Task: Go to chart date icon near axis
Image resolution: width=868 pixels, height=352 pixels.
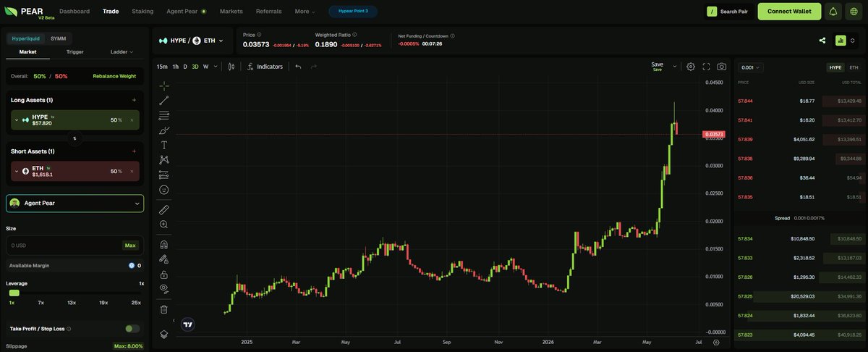Action: pyautogui.click(x=716, y=342)
